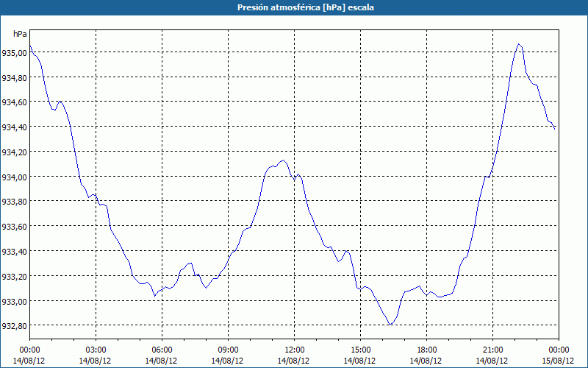588x368 pixels.
Task: Click the midday pressure peak near 11:30
Action: click(x=283, y=160)
